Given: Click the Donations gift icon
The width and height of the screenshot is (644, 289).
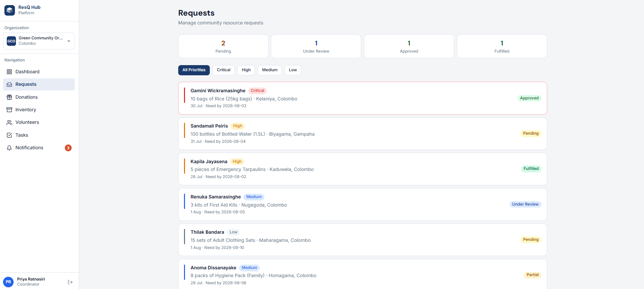Looking at the screenshot, I should click(10, 97).
